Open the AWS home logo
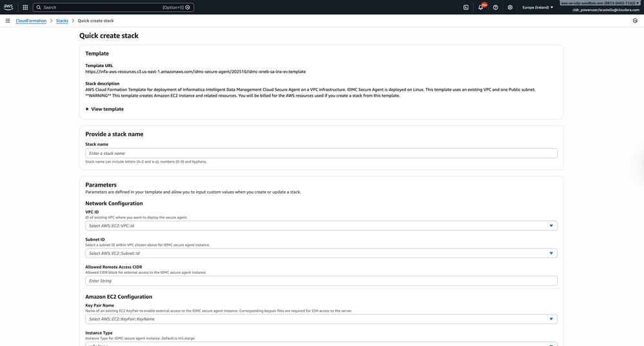Image resolution: width=644 pixels, height=346 pixels. [8, 7]
